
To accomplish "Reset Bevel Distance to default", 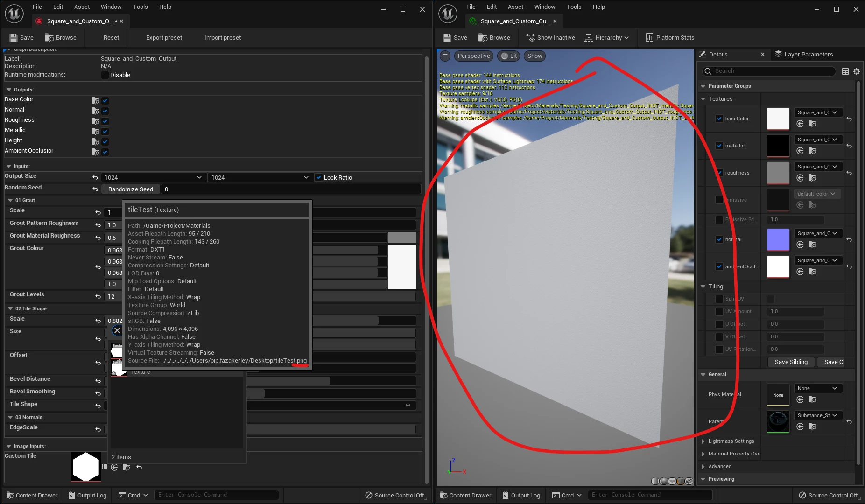I will point(98,381).
